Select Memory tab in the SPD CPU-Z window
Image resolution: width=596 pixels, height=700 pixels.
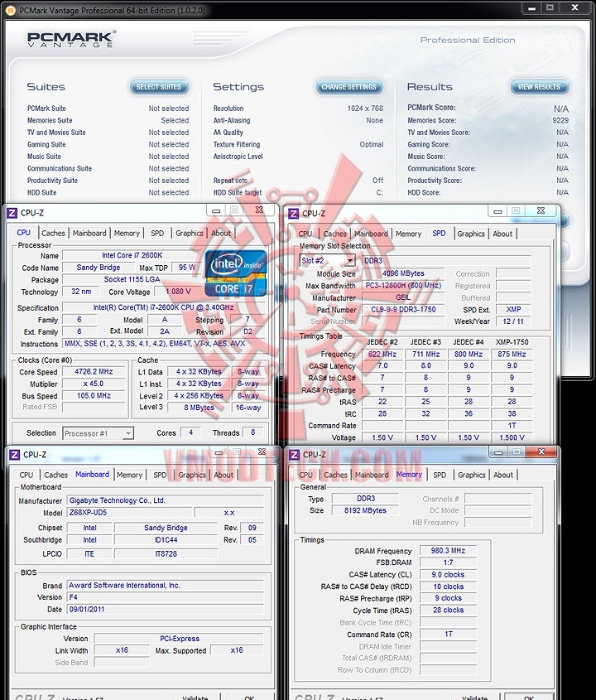[408, 234]
